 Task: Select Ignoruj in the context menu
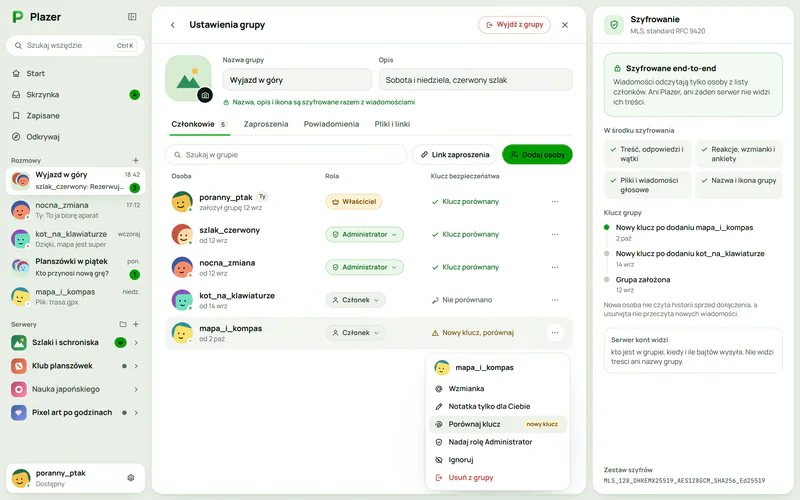click(x=497, y=460)
